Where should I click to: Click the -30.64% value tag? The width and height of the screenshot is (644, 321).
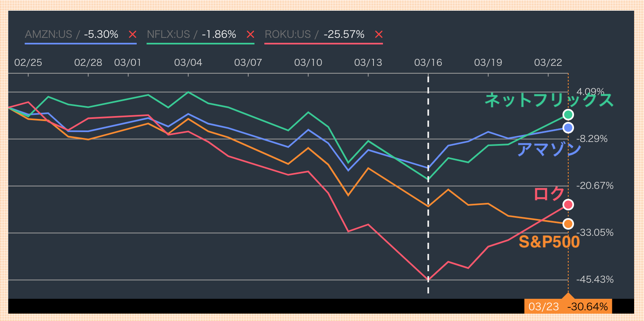(x=587, y=307)
